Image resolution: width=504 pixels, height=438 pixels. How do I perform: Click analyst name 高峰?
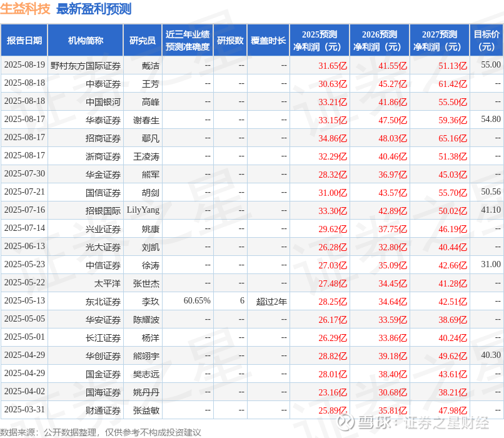pos(151,102)
